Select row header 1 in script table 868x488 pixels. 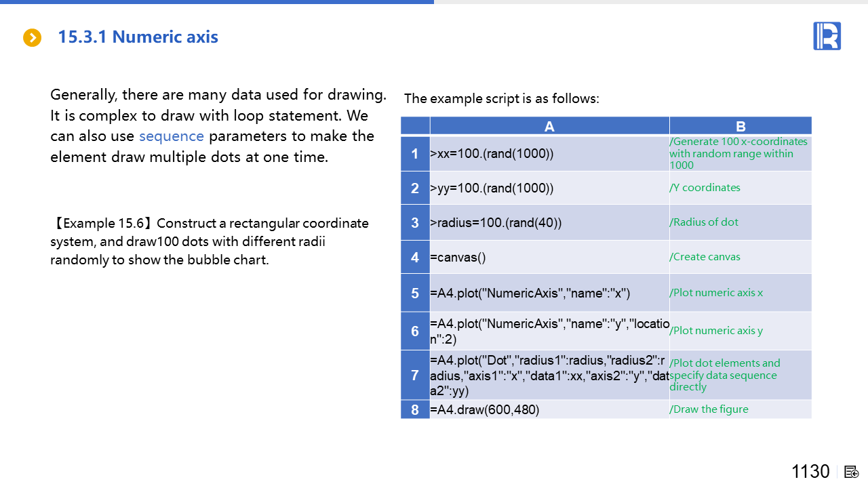[415, 154]
